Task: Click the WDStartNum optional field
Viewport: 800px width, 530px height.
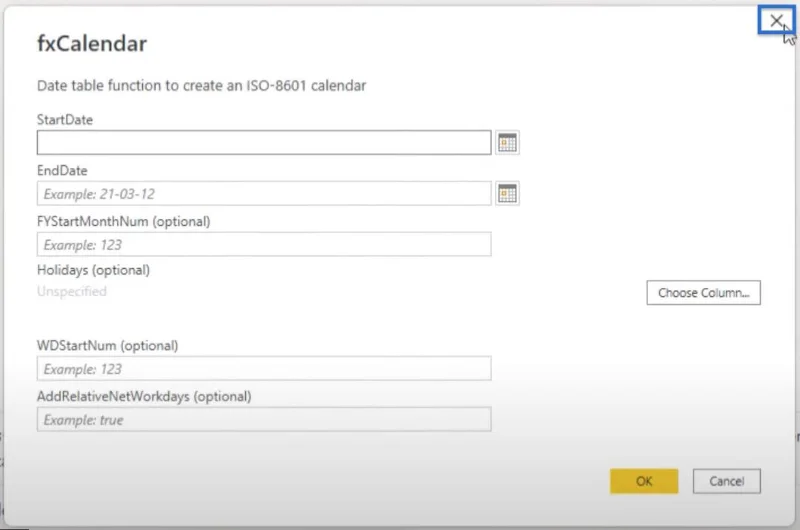Action: coord(264,368)
